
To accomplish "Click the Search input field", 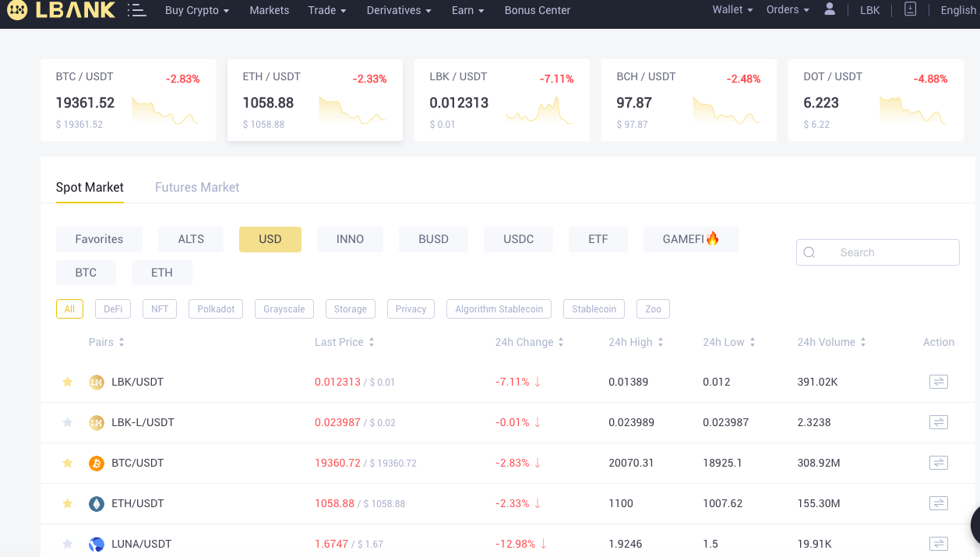I will point(878,252).
